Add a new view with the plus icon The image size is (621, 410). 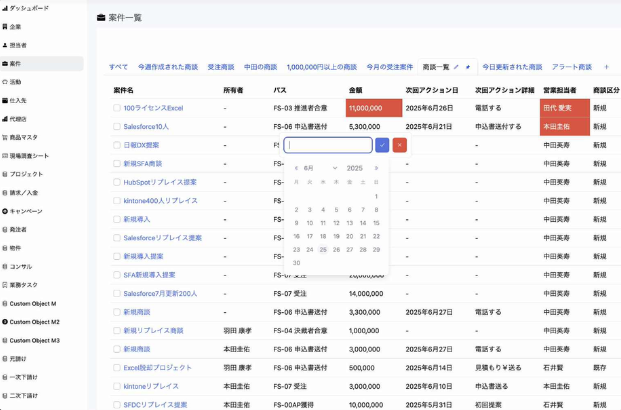click(x=606, y=67)
